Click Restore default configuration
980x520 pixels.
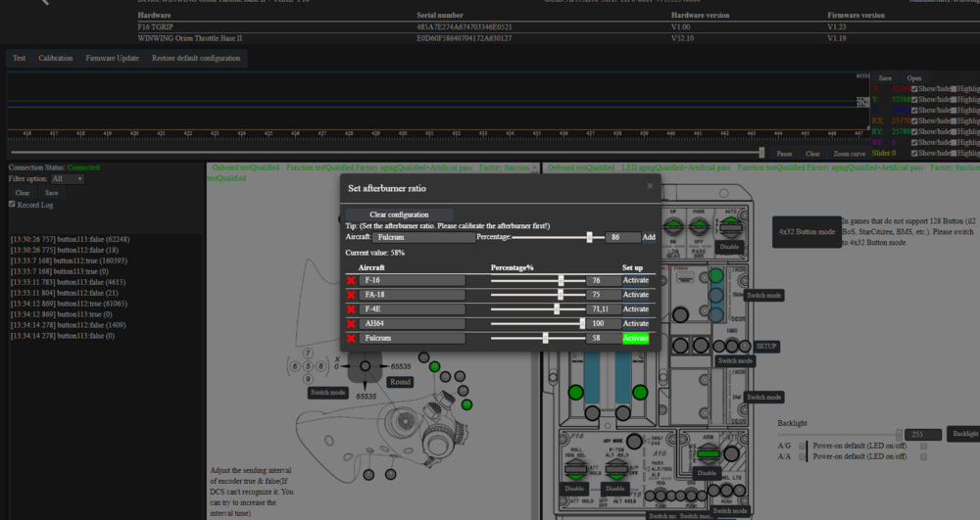coord(196,59)
